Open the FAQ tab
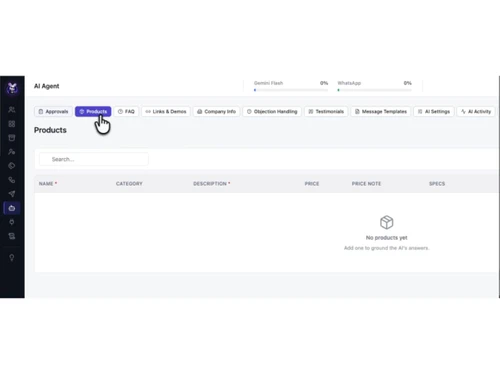The width and height of the screenshot is (500, 375). (x=126, y=112)
